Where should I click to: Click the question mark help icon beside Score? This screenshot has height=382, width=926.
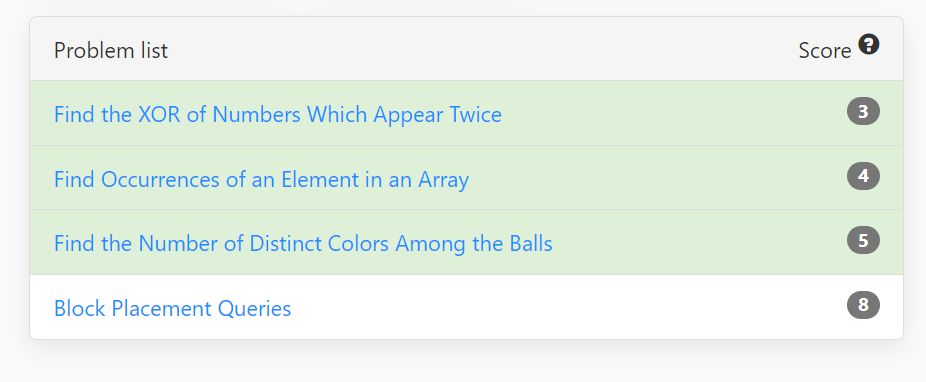pos(869,45)
